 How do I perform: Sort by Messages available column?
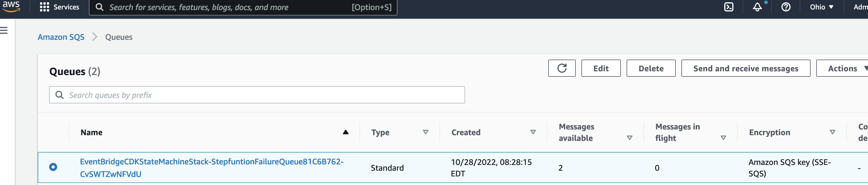629,138
